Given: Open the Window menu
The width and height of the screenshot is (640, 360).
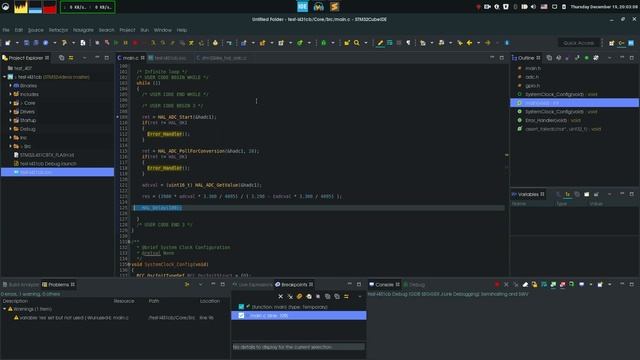Looking at the screenshot, I should [x=162, y=30].
